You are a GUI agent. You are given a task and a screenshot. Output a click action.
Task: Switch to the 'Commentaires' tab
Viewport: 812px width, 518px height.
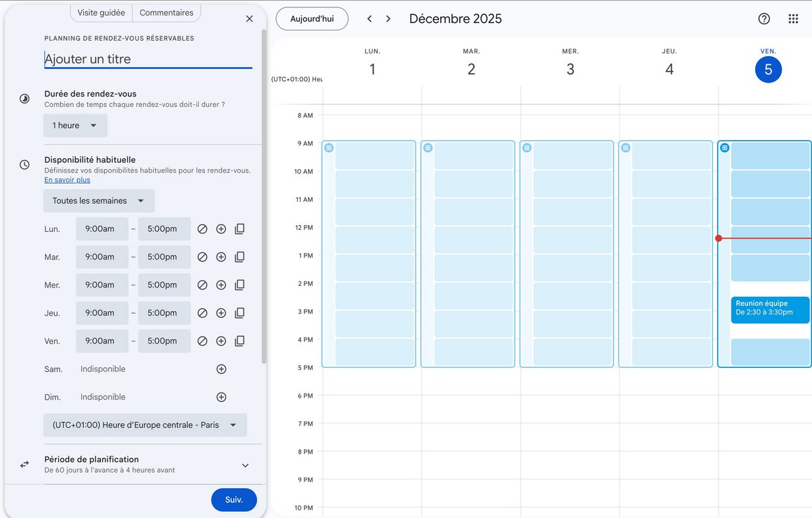[x=166, y=13]
